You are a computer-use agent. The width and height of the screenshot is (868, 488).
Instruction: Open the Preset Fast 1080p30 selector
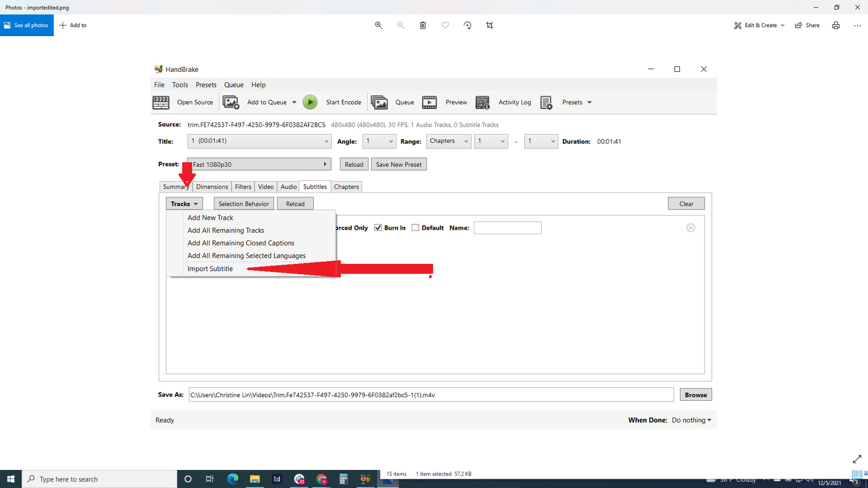259,164
